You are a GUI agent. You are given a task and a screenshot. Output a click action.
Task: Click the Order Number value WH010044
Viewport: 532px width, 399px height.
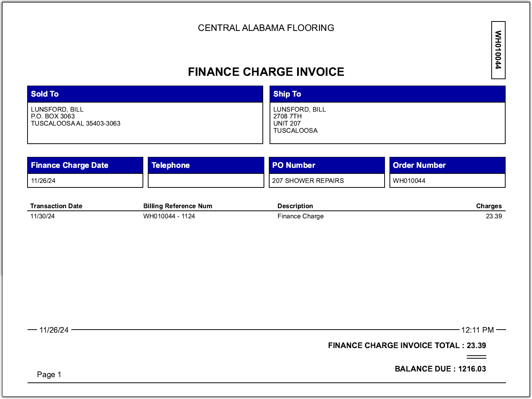(409, 181)
